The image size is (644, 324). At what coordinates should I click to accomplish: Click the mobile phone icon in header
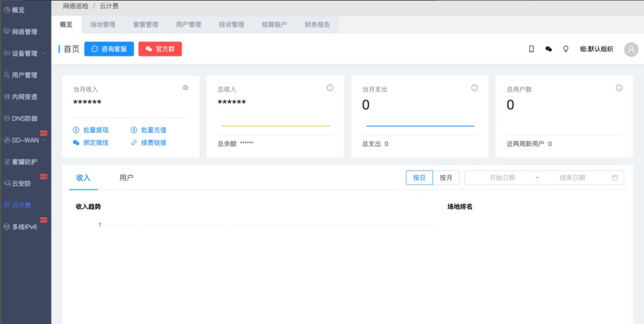point(531,49)
